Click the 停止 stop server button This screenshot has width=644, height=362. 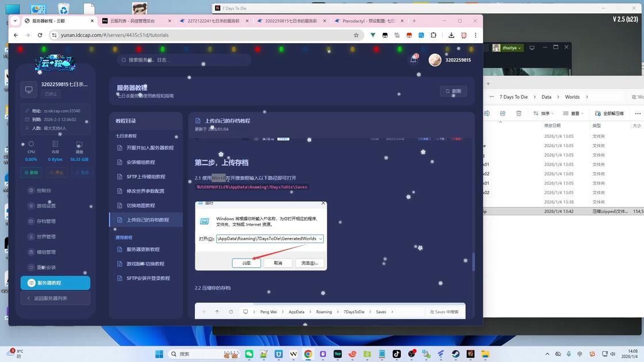57,172
